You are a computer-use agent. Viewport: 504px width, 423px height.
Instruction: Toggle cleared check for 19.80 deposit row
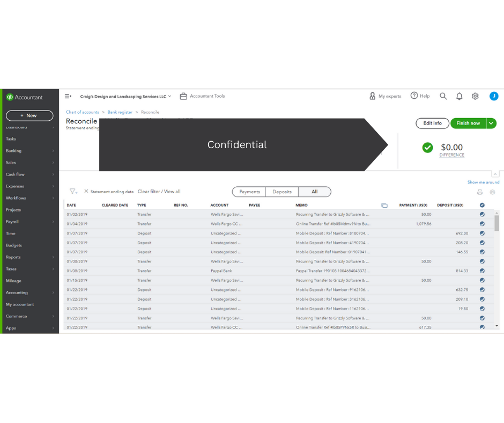pyautogui.click(x=482, y=309)
